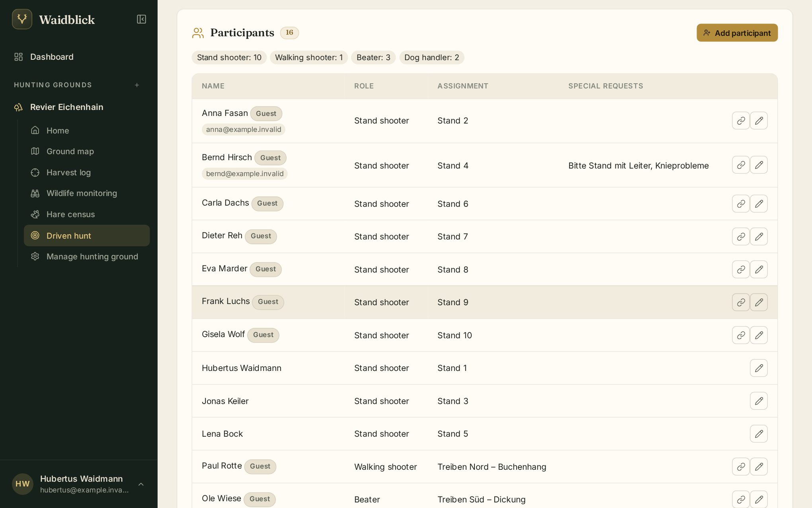Edit participant Bernd Hirsch
Screen dimensions: 812x508
coord(759,165)
